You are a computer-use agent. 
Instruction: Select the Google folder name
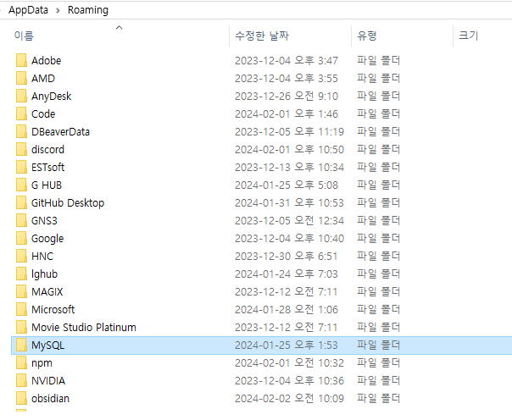coord(47,239)
